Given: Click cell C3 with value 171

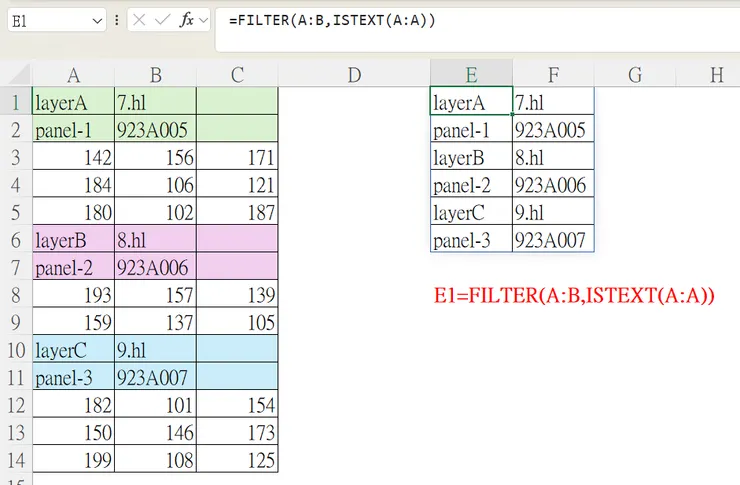Looking at the screenshot, I should [237, 157].
